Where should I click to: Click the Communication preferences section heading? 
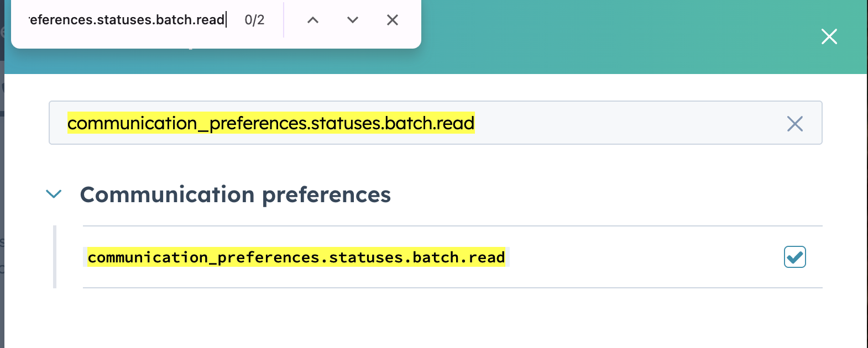click(x=235, y=194)
